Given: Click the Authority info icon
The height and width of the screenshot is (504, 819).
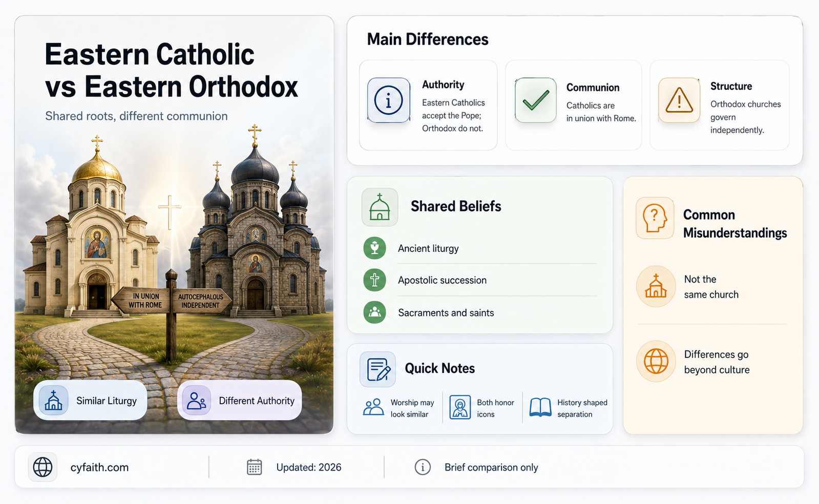Looking at the screenshot, I should coord(389,100).
